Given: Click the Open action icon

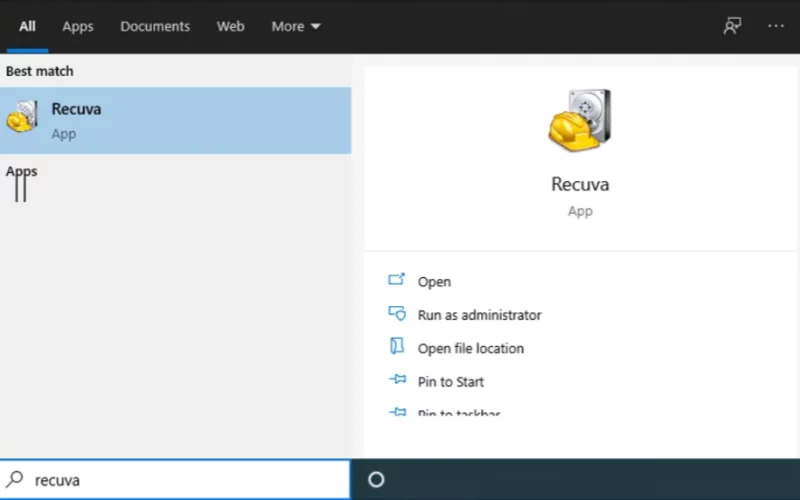Looking at the screenshot, I should click(x=396, y=279).
